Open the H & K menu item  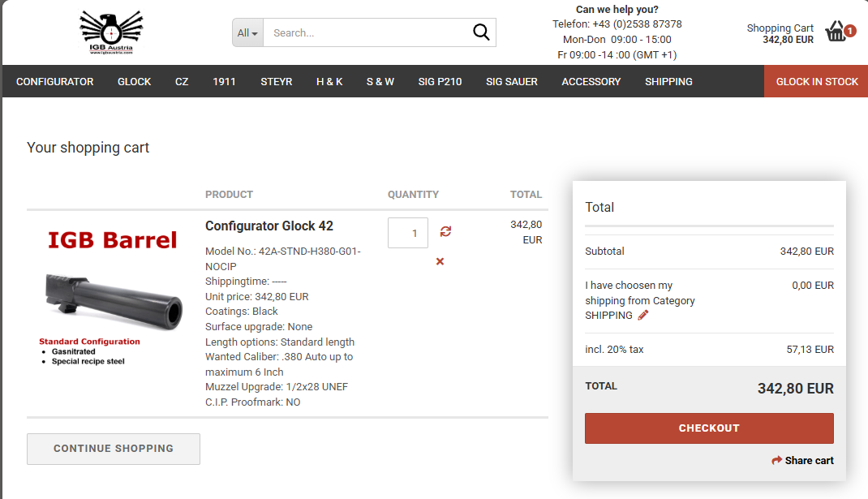pyautogui.click(x=329, y=81)
